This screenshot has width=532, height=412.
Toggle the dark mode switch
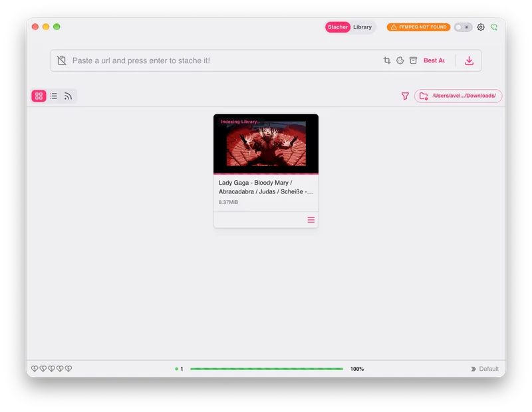[x=463, y=27]
